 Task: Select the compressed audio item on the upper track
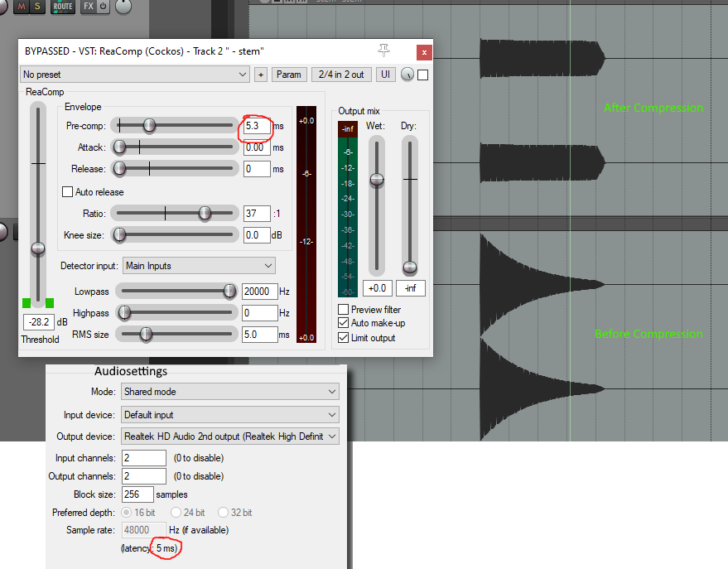[x=542, y=110]
